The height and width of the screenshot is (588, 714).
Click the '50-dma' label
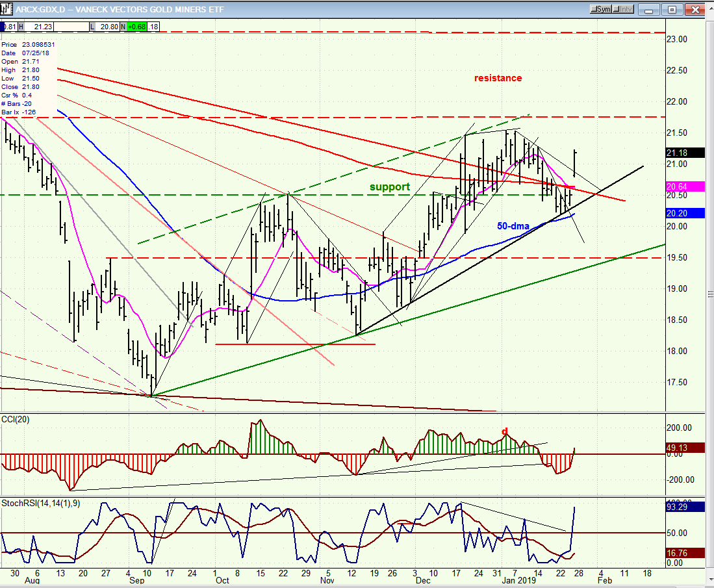(x=513, y=226)
